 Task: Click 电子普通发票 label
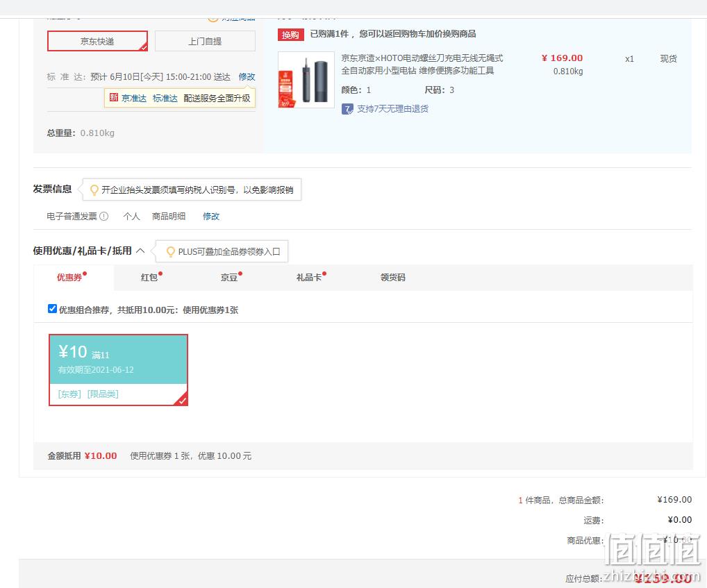(x=72, y=217)
